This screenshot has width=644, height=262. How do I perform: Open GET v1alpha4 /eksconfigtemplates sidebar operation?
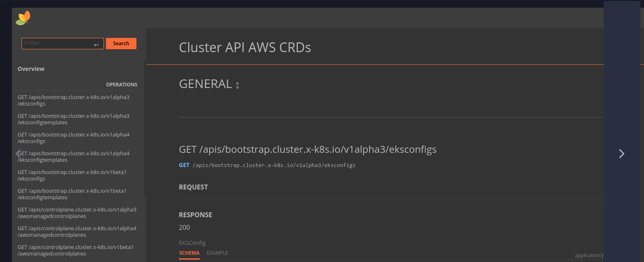click(73, 157)
